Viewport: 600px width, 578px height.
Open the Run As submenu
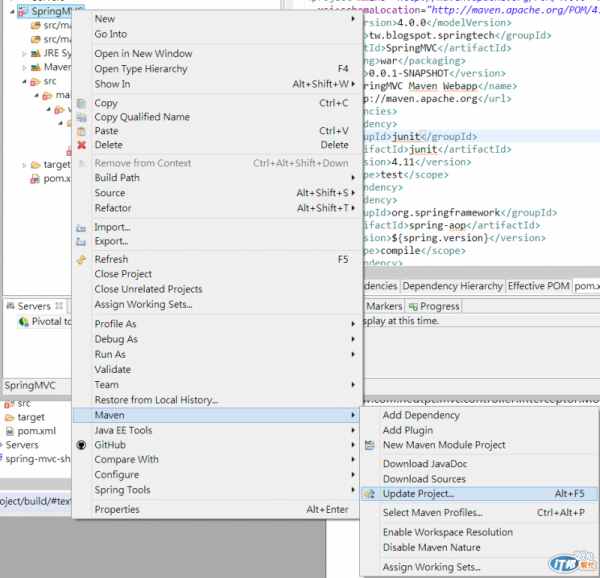pos(215,354)
